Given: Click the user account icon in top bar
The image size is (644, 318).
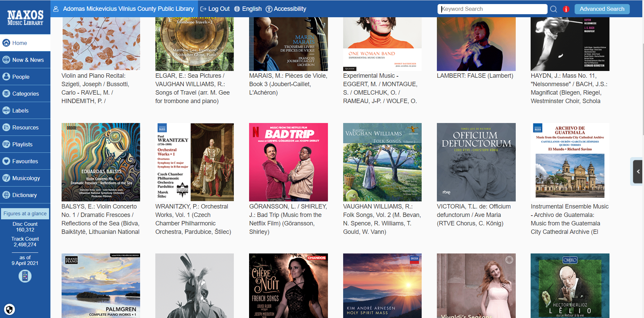Looking at the screenshot, I should (56, 9).
